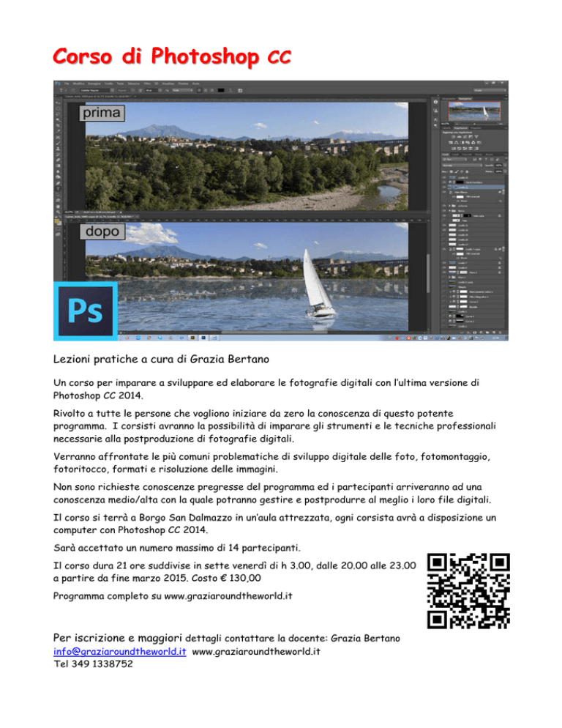Click the footer www.graziaroundtheworld.it text beside email
The height and width of the screenshot is (728, 562).
(256, 651)
